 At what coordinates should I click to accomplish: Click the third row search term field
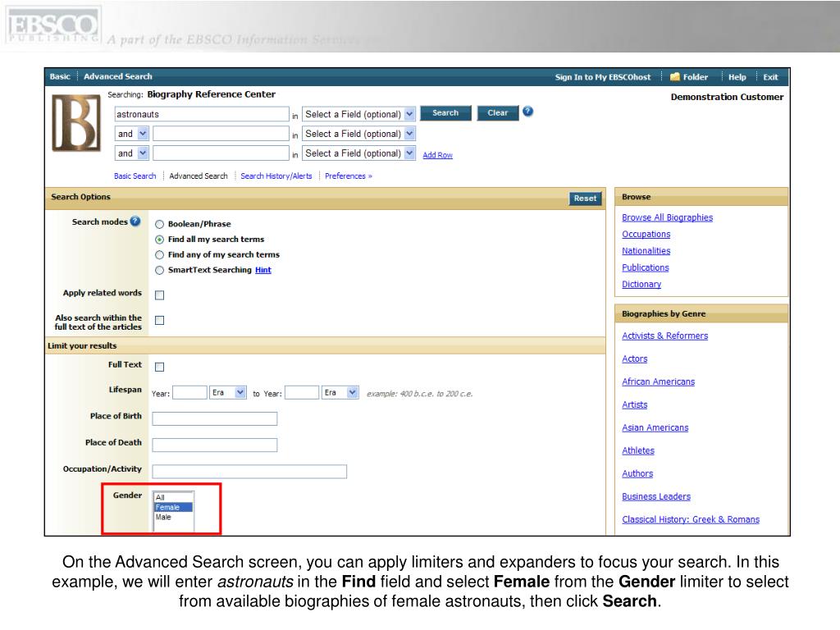click(x=221, y=153)
